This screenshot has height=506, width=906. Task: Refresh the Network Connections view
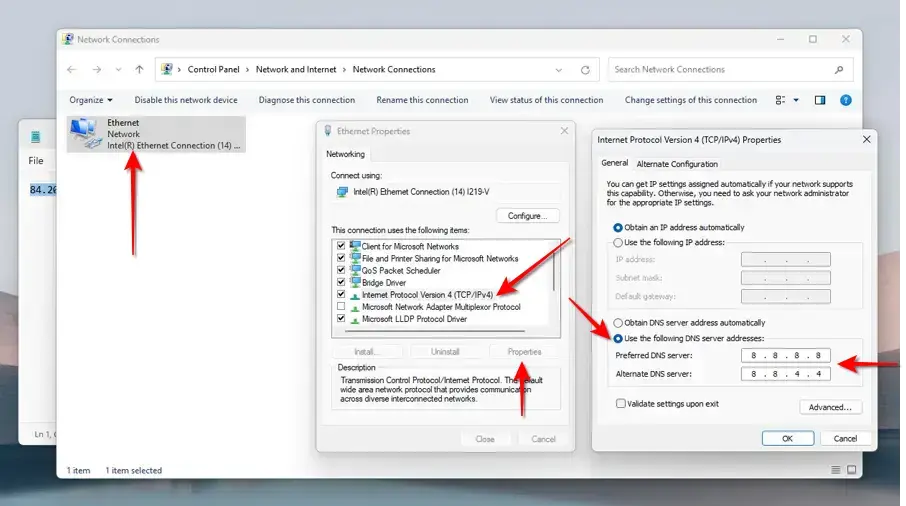point(585,70)
